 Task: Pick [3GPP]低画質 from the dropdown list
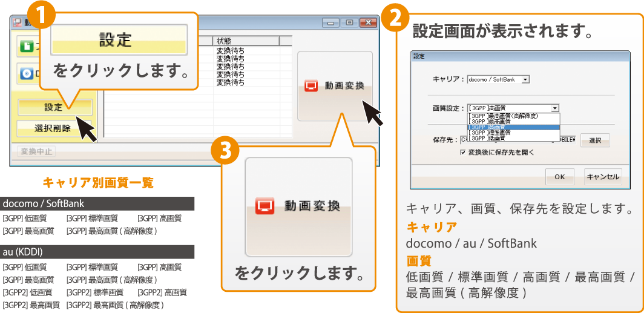[513, 137]
